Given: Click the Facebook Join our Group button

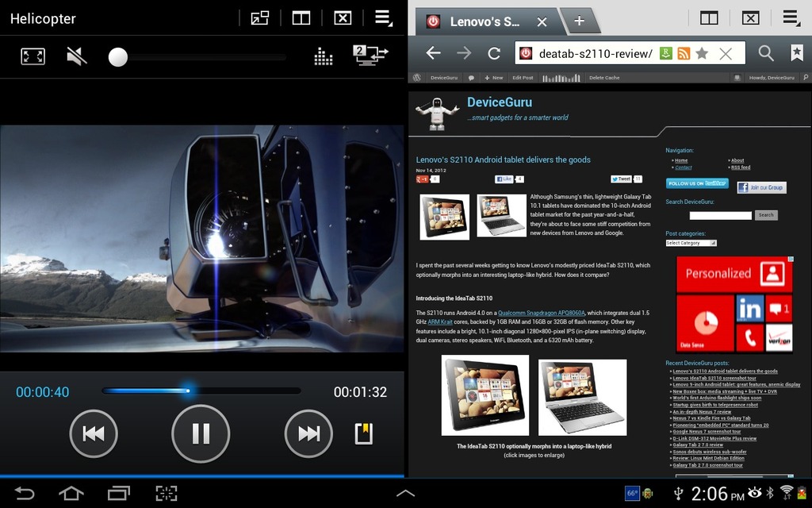Looking at the screenshot, I should [761, 187].
